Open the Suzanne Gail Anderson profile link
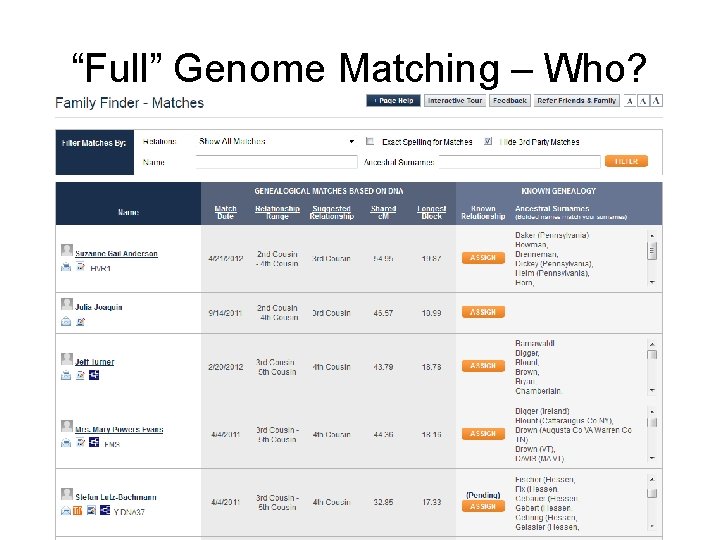The height and width of the screenshot is (540, 720). 116,254
